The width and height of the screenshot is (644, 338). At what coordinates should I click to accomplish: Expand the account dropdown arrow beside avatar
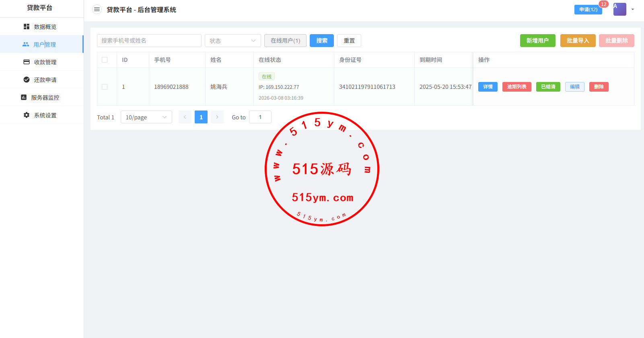pos(633,9)
